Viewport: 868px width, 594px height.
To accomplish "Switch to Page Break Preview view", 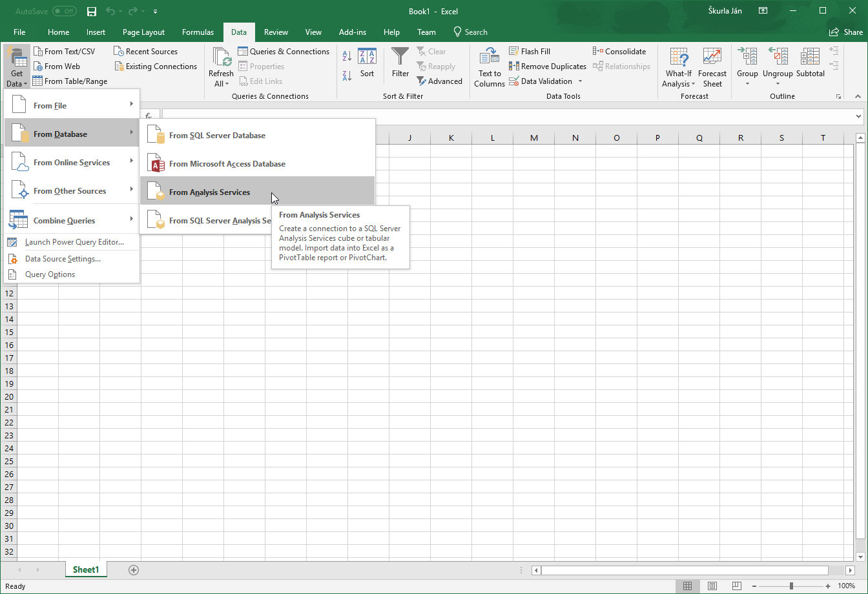I will 736,586.
